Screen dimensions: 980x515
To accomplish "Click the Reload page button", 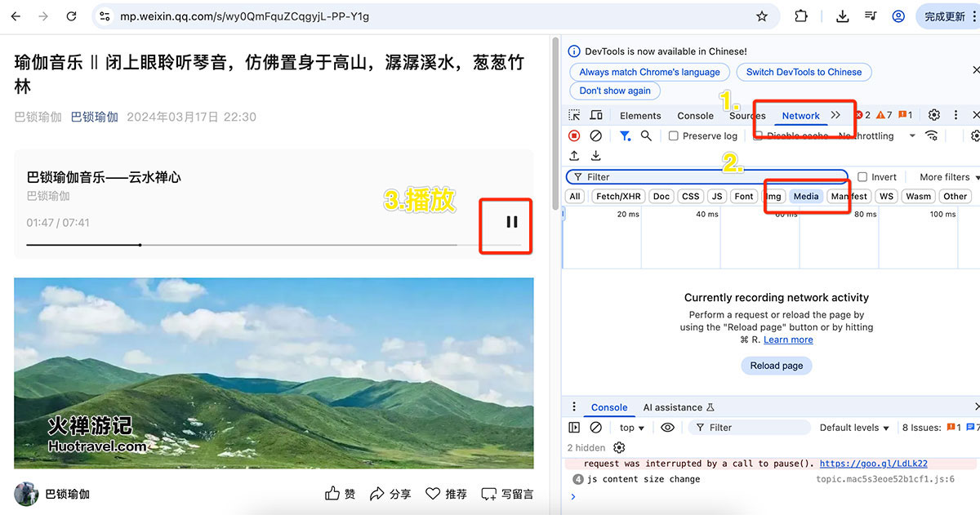I will (776, 365).
